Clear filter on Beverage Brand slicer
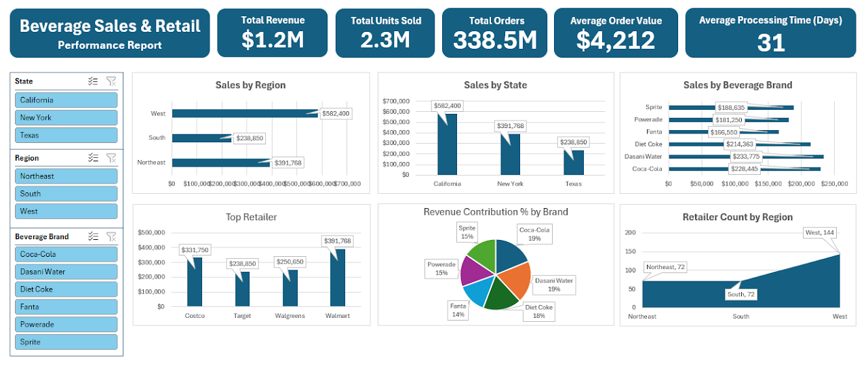 (x=111, y=237)
